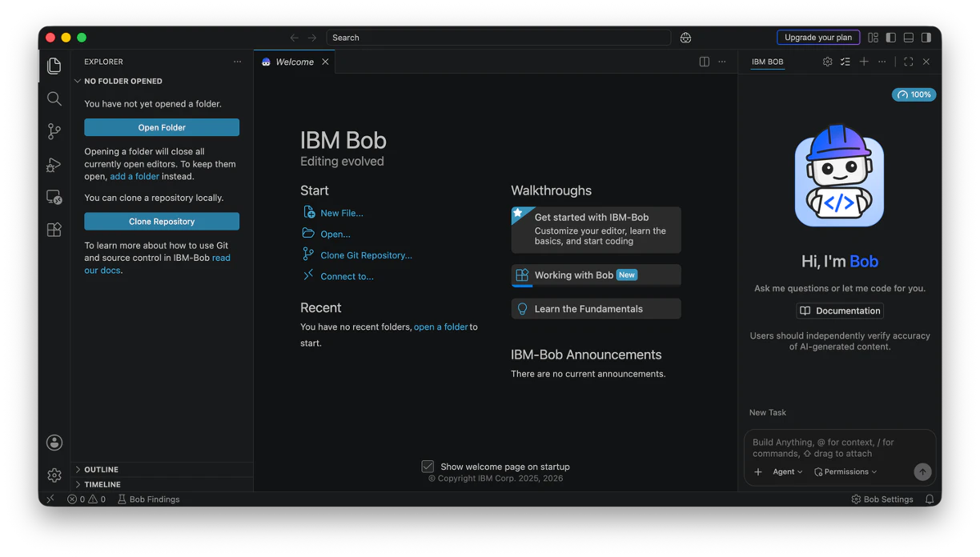
Task: Start new task with plus in Bob panel
Action: (864, 62)
